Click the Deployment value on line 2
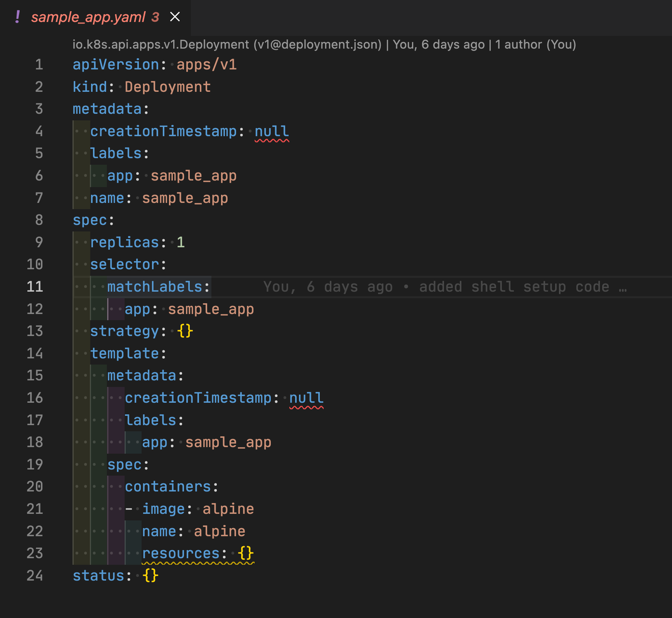Screen dimensions: 672x618 point(168,87)
